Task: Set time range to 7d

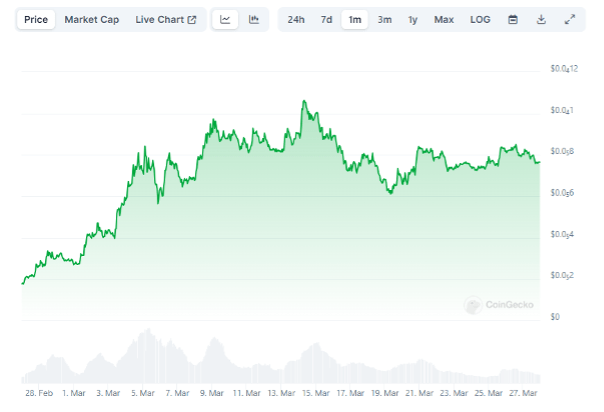Action: tap(327, 19)
